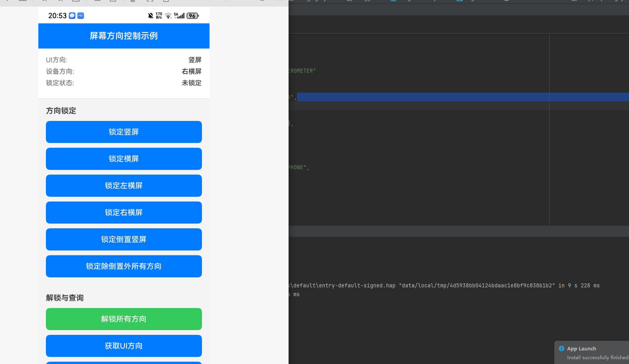Tap the 锁定左横屏 button
Image resolution: width=629 pixels, height=364 pixels.
point(124,186)
